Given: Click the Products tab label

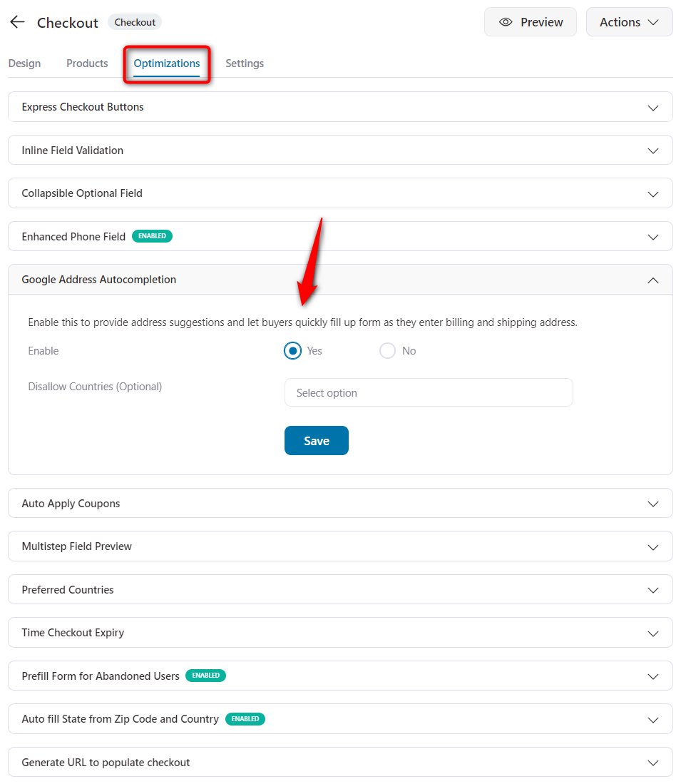Looking at the screenshot, I should (86, 63).
